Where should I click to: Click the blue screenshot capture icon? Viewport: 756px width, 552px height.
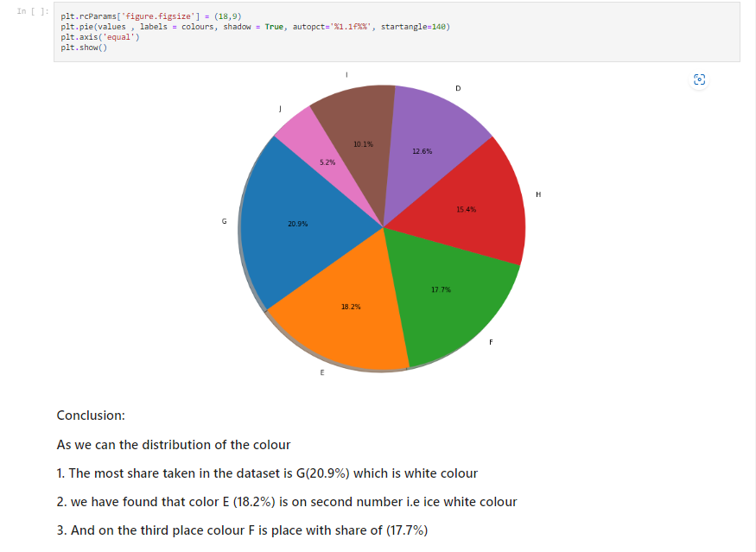pyautogui.click(x=699, y=79)
